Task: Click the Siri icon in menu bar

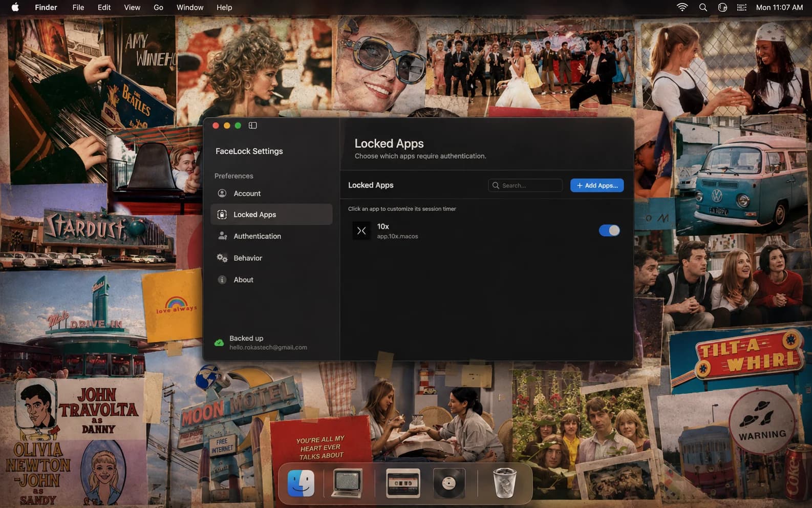Action: coord(722,7)
